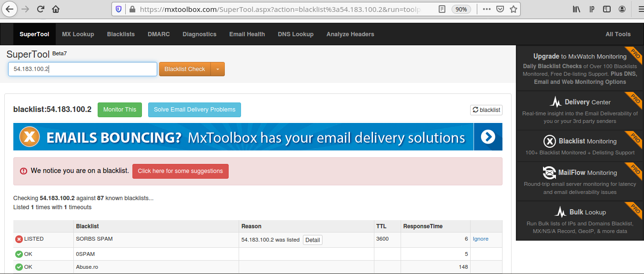This screenshot has height=274, width=644.
Task: Click the Abuse.ro response time 148
Action: click(463, 267)
